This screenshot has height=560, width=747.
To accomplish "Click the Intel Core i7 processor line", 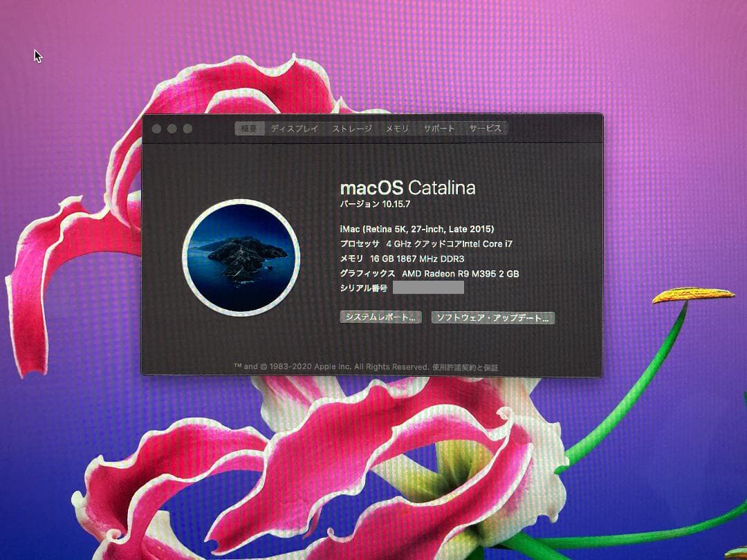I will point(425,243).
